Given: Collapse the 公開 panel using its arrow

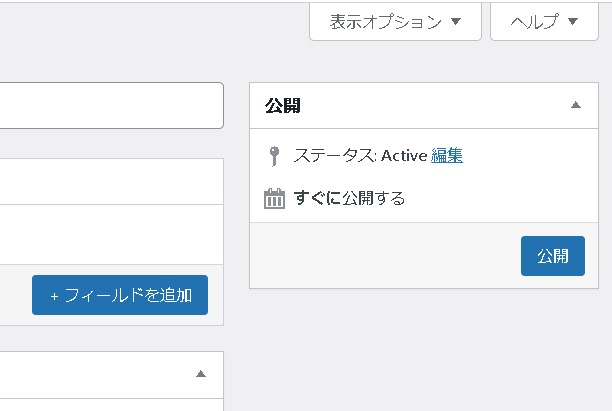Looking at the screenshot, I should coord(575,105).
